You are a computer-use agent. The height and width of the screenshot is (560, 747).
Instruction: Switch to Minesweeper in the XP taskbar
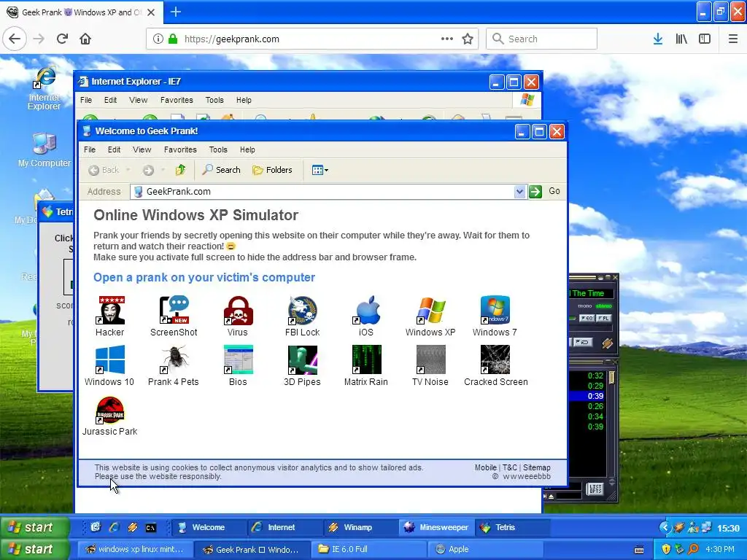(x=437, y=528)
